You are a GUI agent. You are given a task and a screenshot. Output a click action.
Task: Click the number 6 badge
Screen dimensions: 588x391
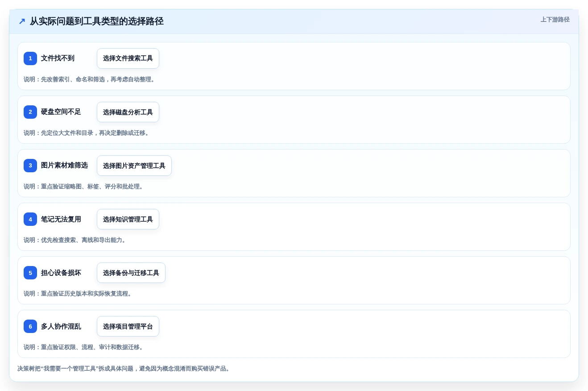point(30,326)
